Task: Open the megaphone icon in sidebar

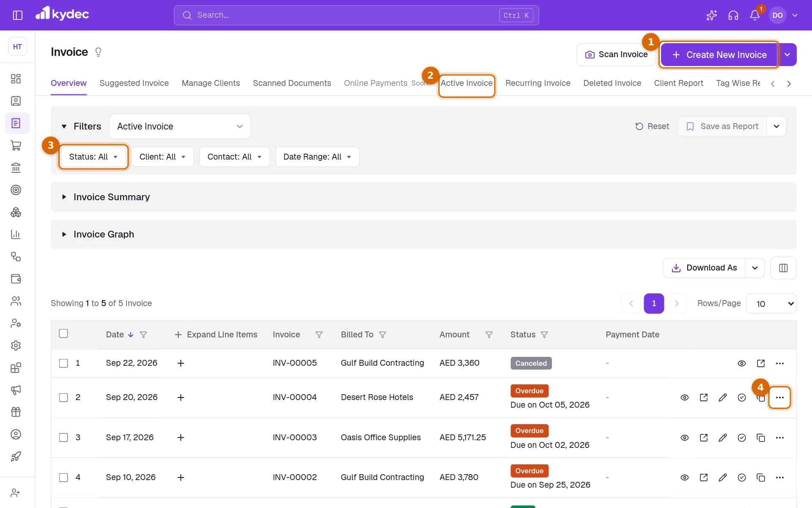Action: click(16, 390)
